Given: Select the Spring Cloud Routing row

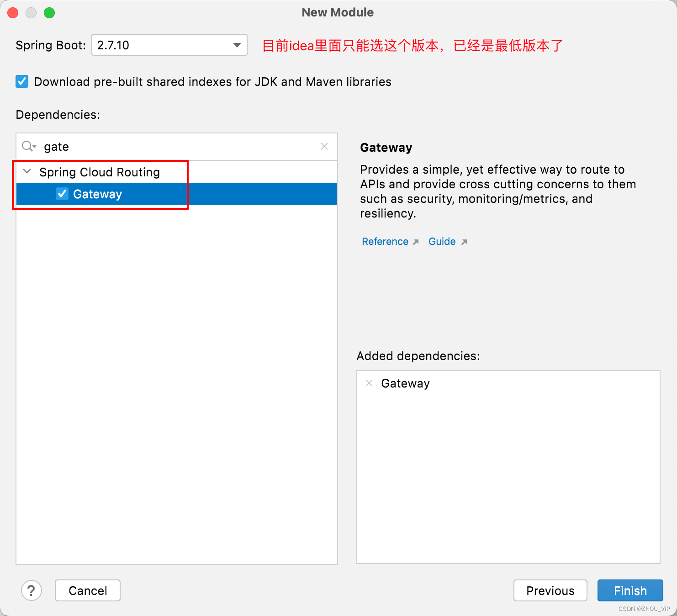Looking at the screenshot, I should pos(177,172).
